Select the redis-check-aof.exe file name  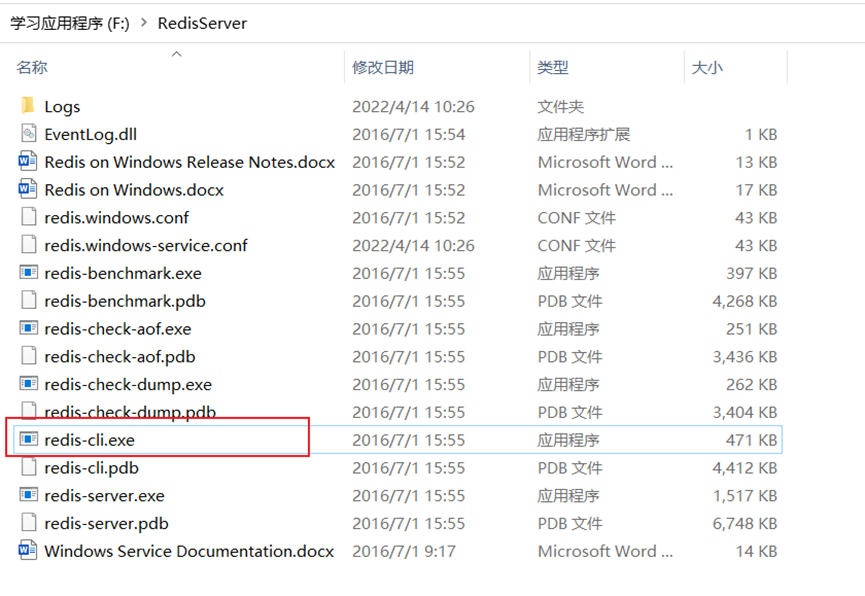pyautogui.click(x=118, y=329)
